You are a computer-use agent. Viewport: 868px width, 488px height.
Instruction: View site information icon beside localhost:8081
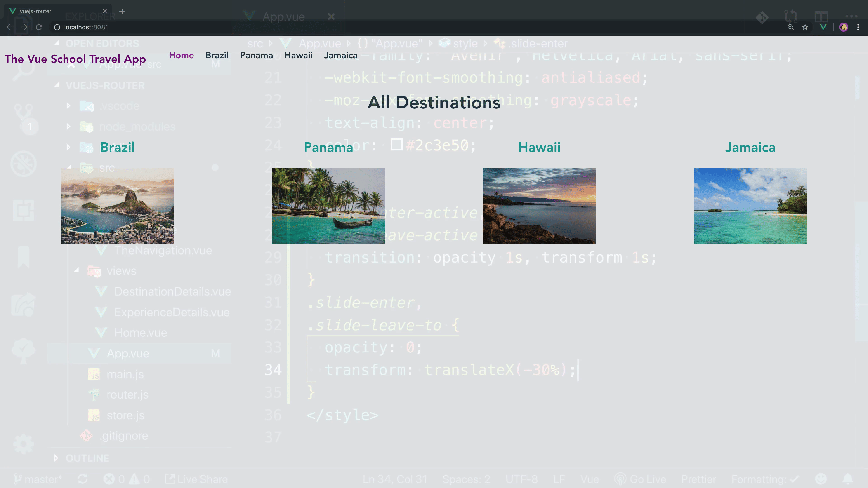(57, 27)
